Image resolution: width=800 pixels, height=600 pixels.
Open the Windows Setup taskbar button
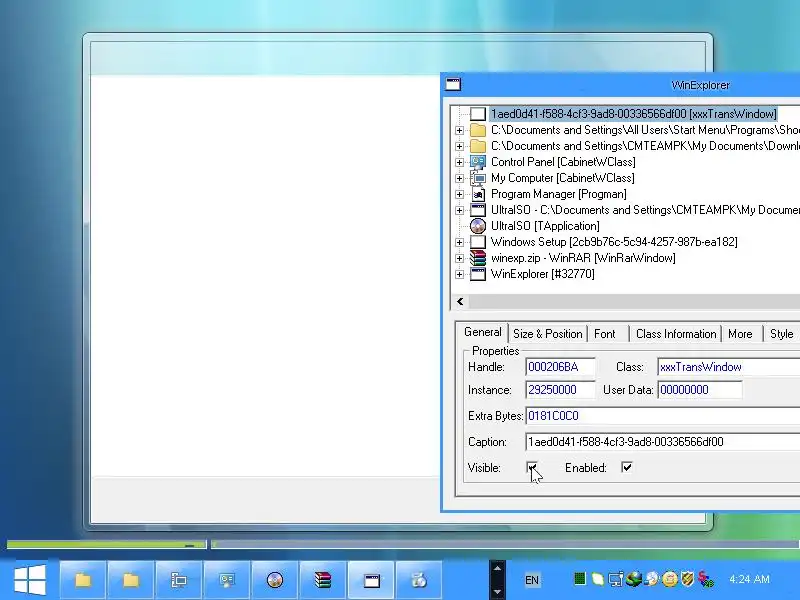[419, 580]
